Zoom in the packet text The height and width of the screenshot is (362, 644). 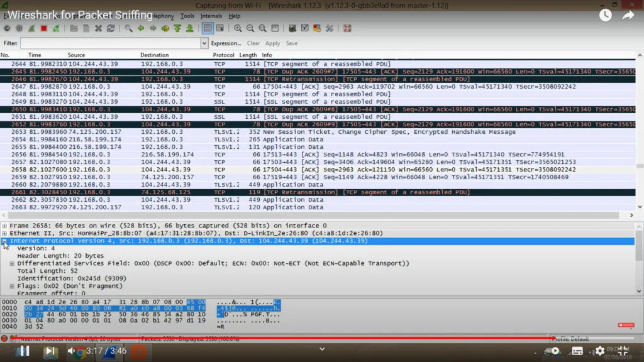coord(238,28)
